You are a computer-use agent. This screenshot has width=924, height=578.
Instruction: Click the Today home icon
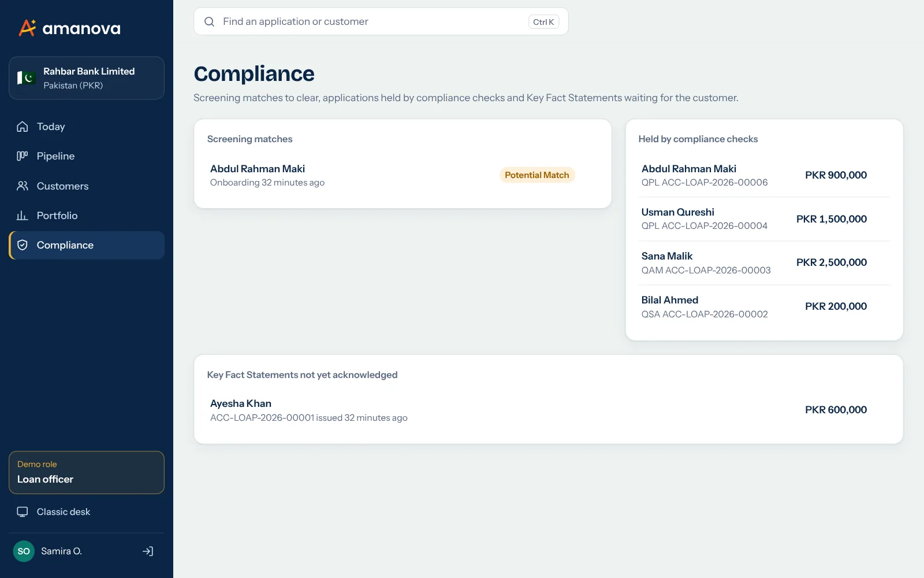(x=23, y=127)
